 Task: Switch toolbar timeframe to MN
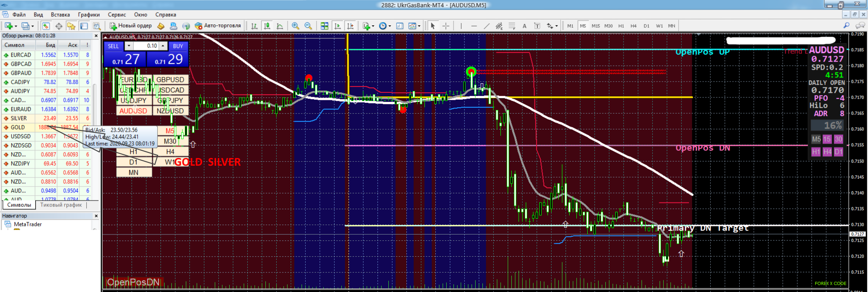pyautogui.click(x=672, y=26)
